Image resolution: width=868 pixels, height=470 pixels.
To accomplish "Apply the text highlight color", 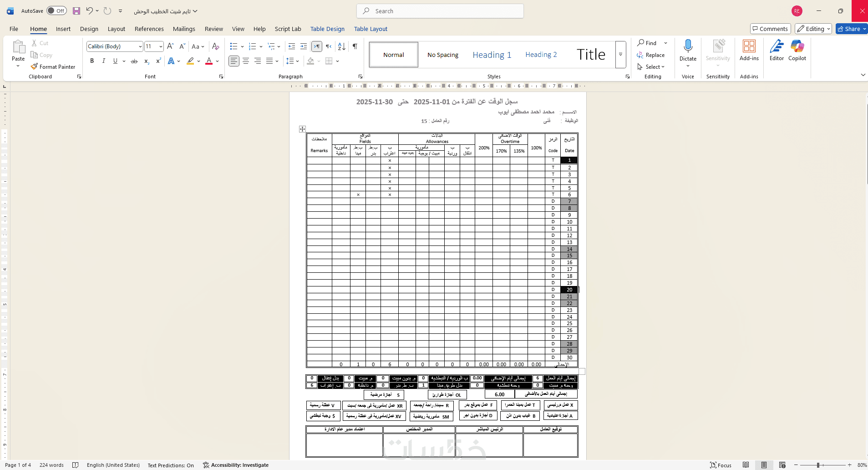I will (x=190, y=61).
